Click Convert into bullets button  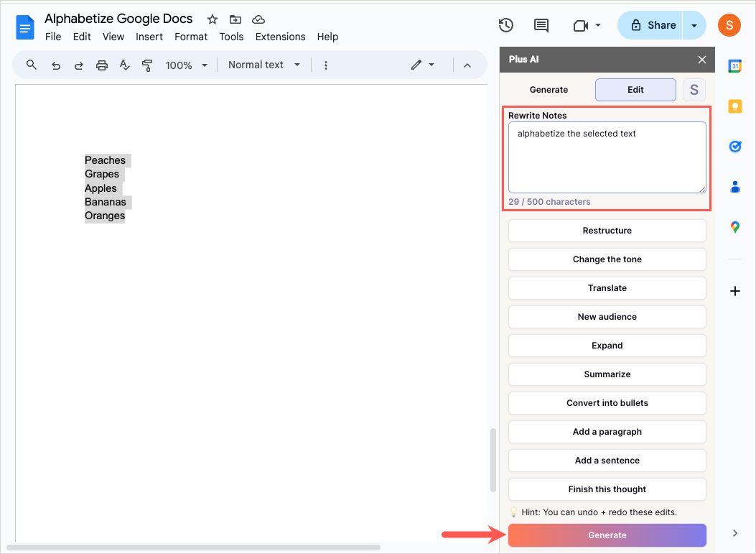point(607,403)
